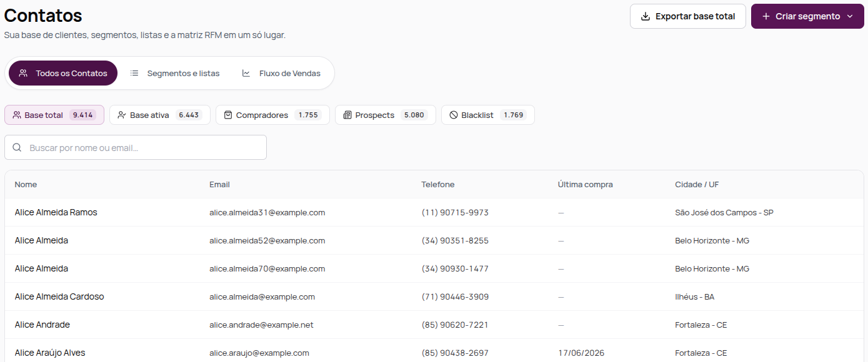Select contact Alice Araújo Alves
Image resolution: width=868 pixels, height=362 pixels.
point(50,353)
